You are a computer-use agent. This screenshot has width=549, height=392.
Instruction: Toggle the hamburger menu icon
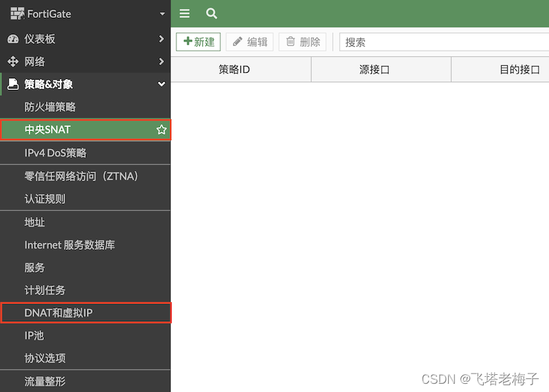coord(185,14)
